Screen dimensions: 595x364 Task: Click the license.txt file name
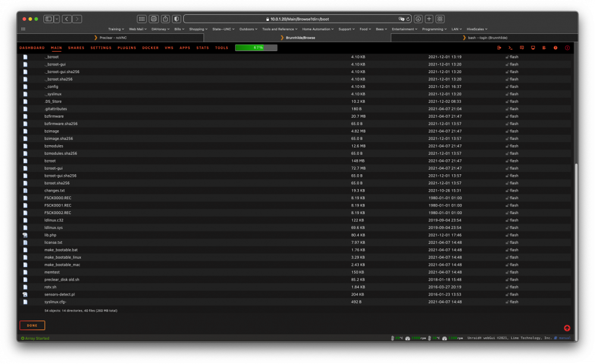pyautogui.click(x=53, y=243)
